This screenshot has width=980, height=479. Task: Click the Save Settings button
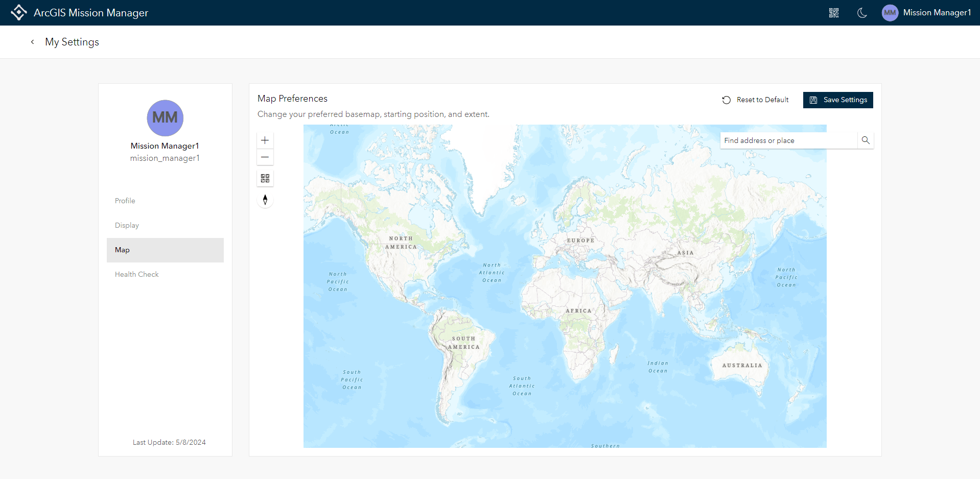pos(838,100)
